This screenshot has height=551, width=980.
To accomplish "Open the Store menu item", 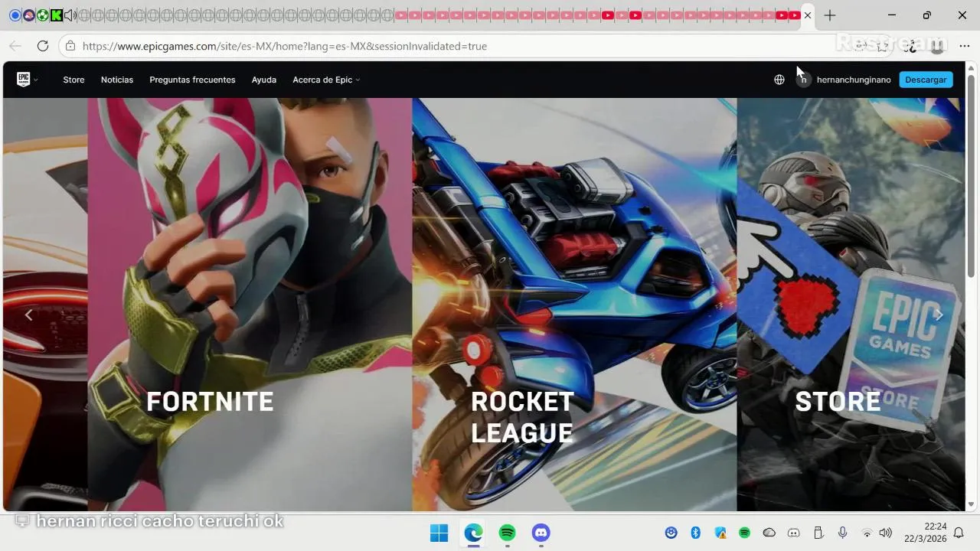I will pos(73,80).
